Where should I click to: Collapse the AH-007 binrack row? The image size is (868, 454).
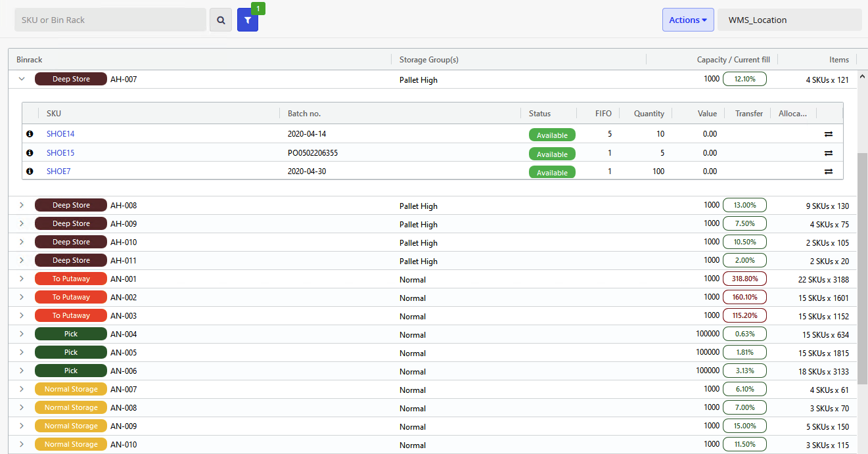pyautogui.click(x=22, y=79)
